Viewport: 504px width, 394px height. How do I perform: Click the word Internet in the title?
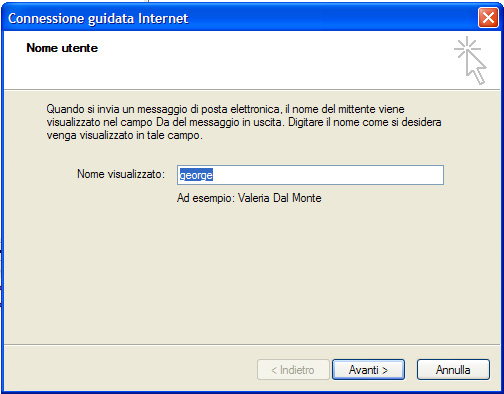pos(163,18)
